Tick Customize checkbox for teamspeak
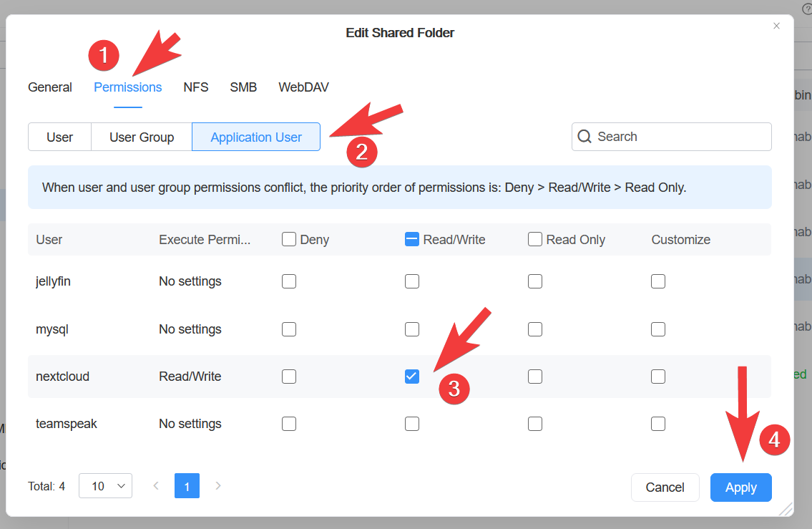This screenshot has width=812, height=529. (x=658, y=424)
